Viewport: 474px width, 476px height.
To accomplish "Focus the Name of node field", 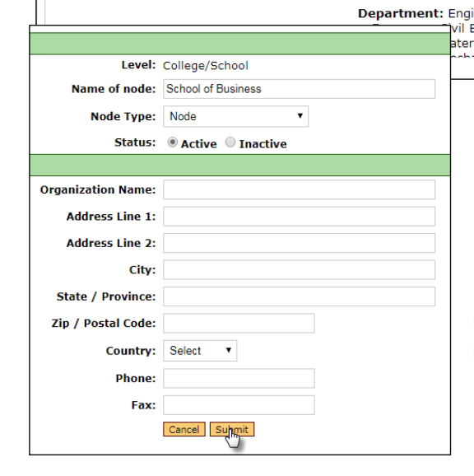I will click(x=299, y=89).
